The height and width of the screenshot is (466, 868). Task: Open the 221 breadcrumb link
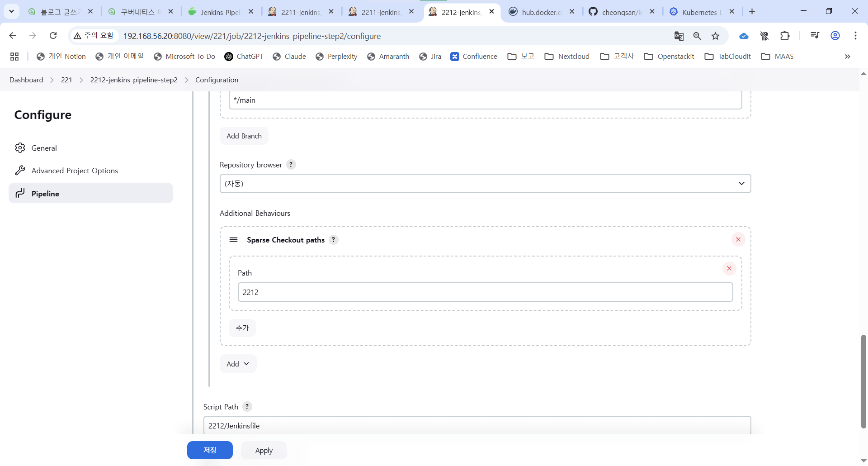(66, 80)
